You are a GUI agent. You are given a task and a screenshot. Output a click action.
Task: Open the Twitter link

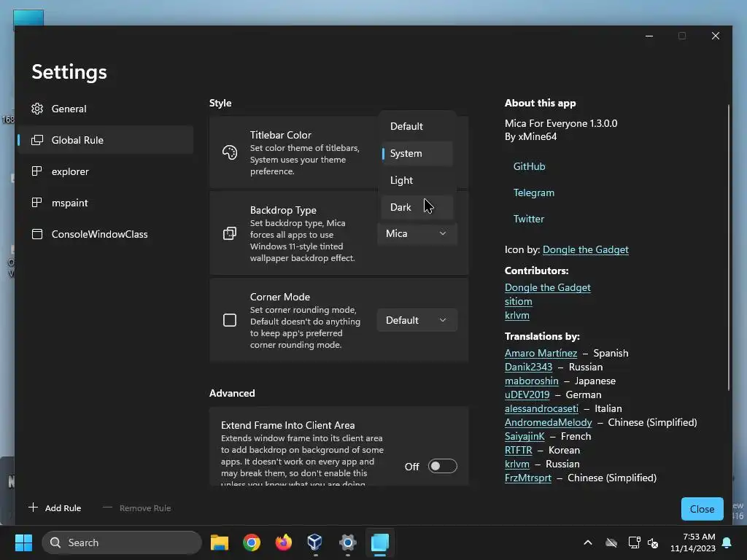tap(528, 219)
